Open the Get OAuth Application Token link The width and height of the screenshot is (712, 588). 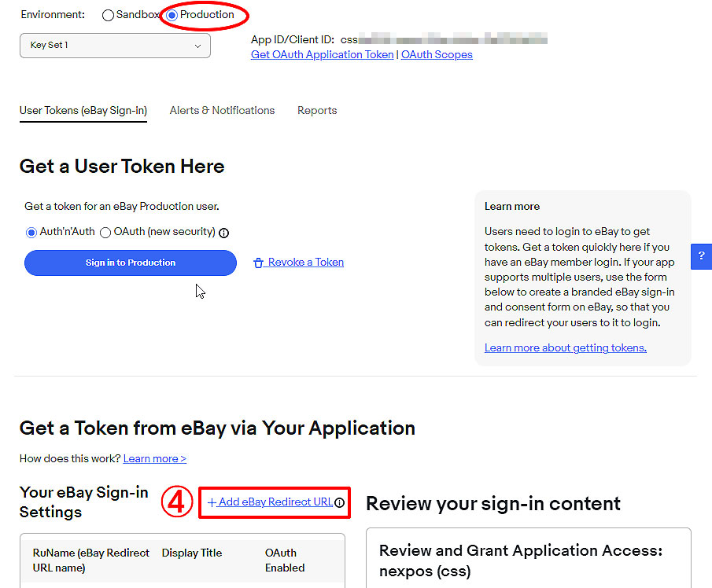322,55
